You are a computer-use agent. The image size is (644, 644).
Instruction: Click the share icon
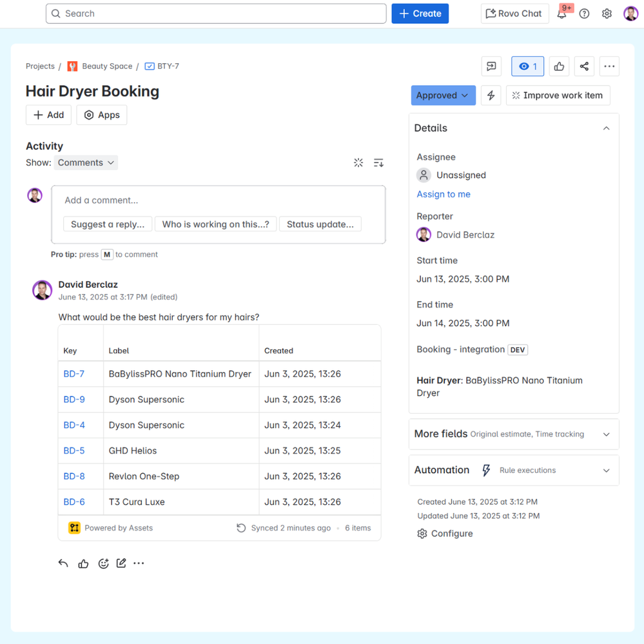click(584, 66)
